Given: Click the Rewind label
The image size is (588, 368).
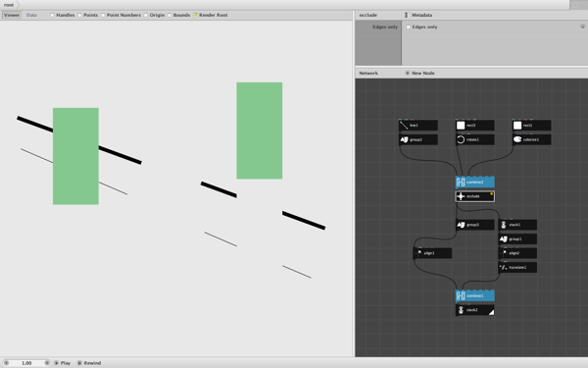Looking at the screenshot, I should pyautogui.click(x=92, y=363).
